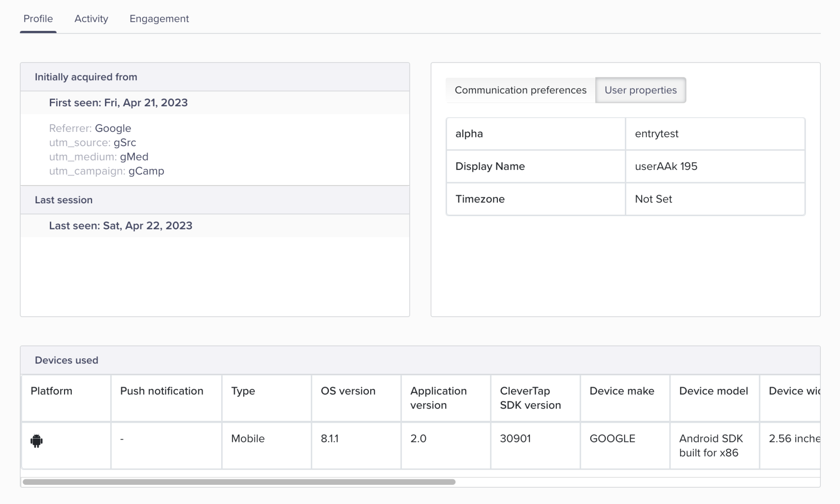Viewport: 840px width, 504px height.
Task: Click the Referrer value 'Google'
Action: coord(113,128)
